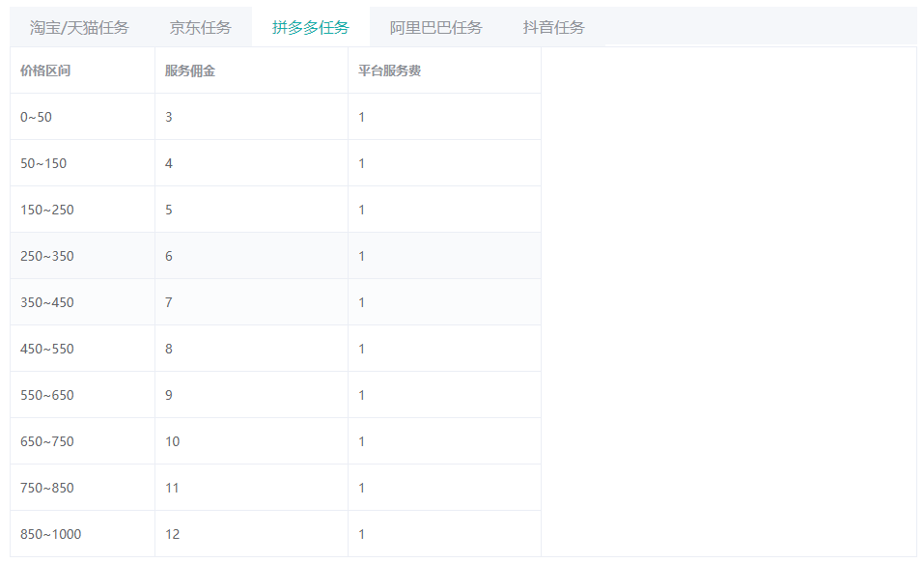
Task: Click service commission 5 in the 150~250 row
Action: (x=252, y=210)
